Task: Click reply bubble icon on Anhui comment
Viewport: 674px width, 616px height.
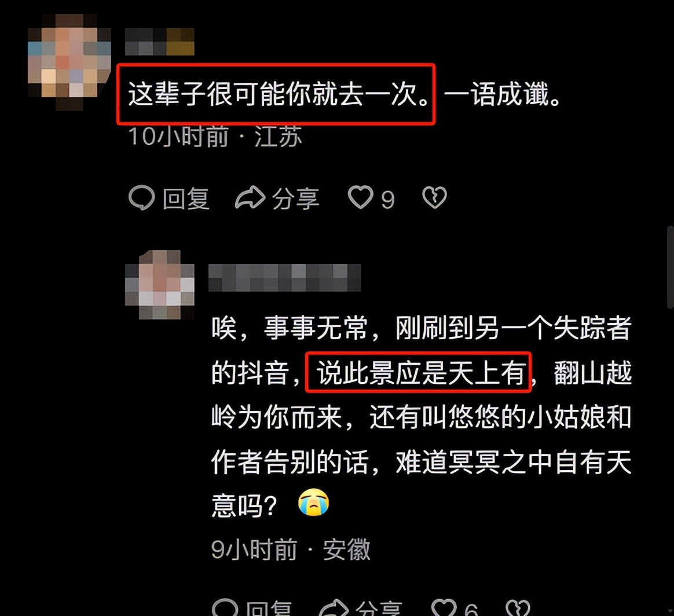Action: [x=225, y=607]
